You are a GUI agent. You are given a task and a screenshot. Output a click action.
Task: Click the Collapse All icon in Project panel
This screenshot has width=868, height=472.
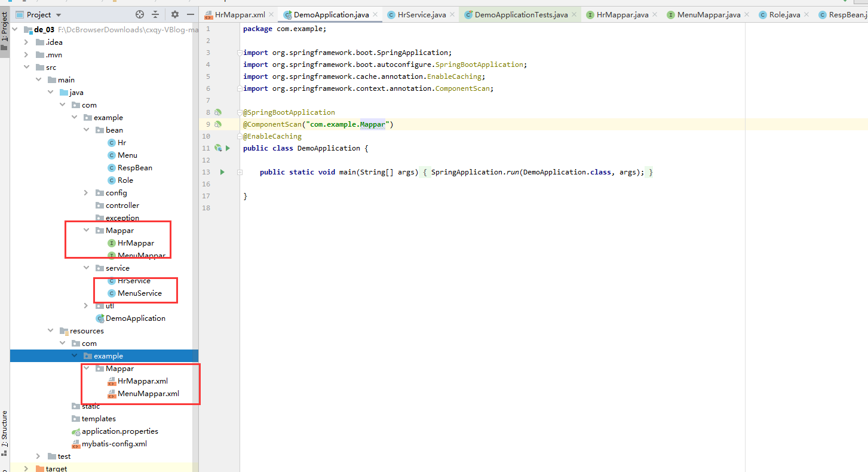point(156,14)
